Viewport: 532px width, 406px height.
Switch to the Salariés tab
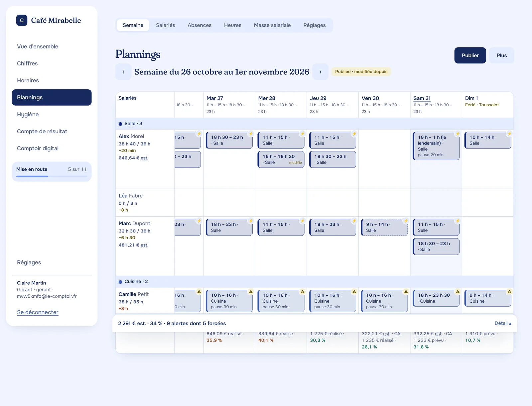(x=166, y=25)
